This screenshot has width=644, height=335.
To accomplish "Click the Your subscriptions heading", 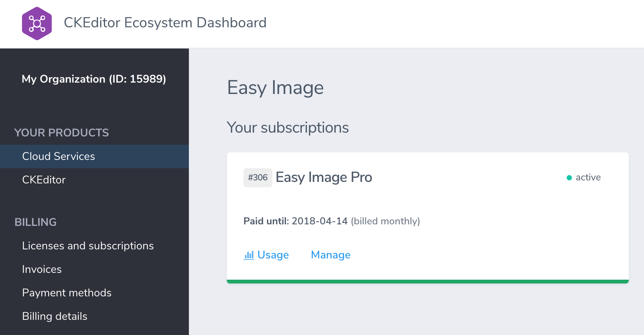I will (x=288, y=128).
